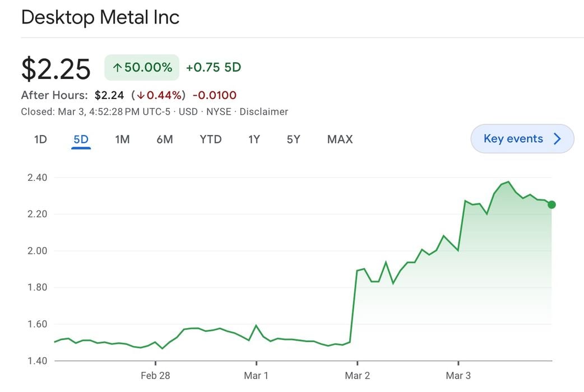Screen dimensions: 584x392
Task: Click the green current-price dot on chart
Action: [552, 204]
